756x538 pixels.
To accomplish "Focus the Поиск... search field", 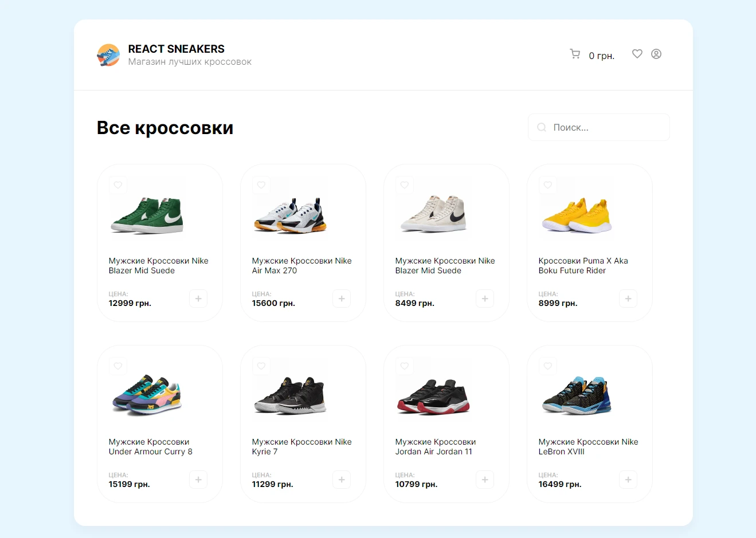I will [599, 127].
